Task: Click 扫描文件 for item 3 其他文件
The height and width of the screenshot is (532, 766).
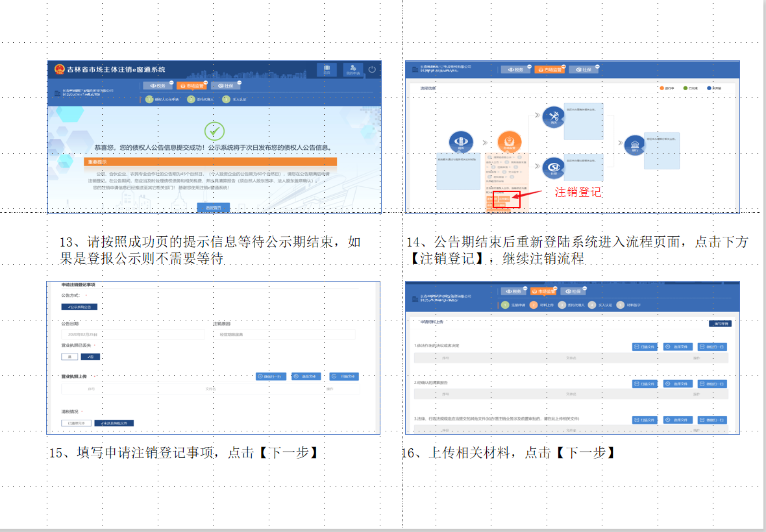Action: click(x=645, y=420)
